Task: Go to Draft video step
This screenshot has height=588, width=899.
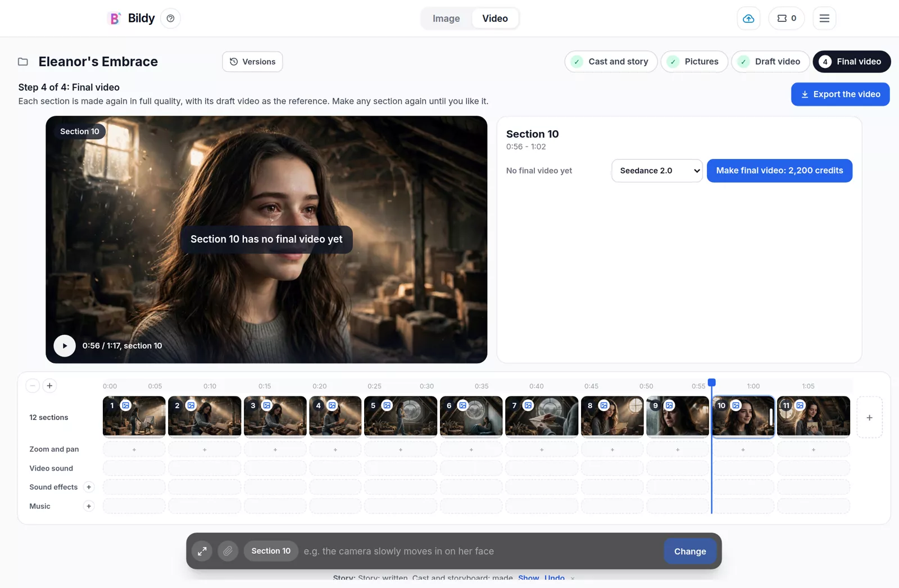Action: click(770, 62)
